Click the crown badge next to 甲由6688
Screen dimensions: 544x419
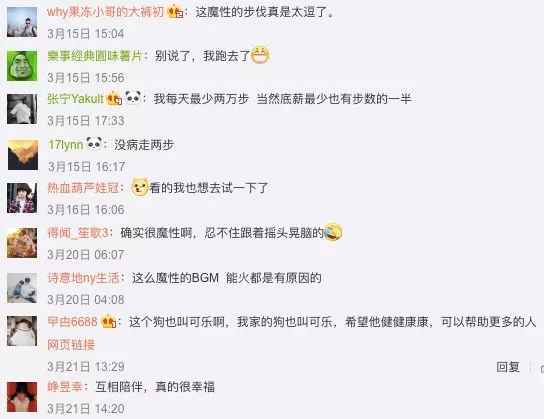109,322
